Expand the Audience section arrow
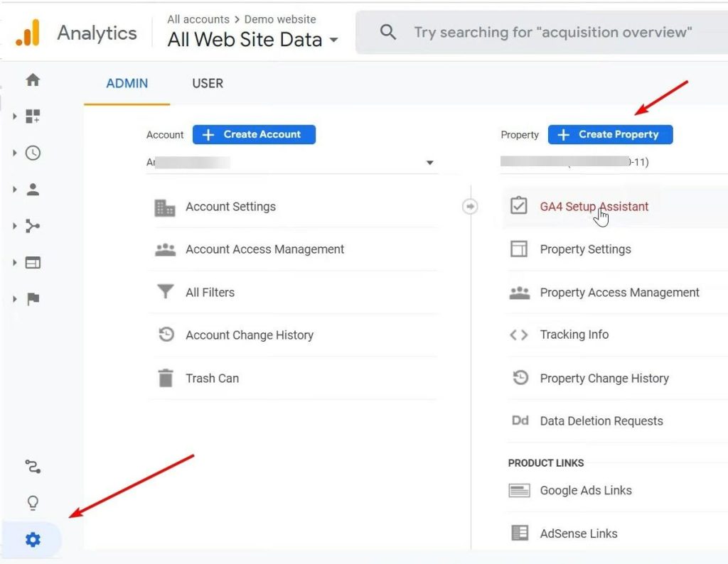The image size is (728, 564). point(15,190)
